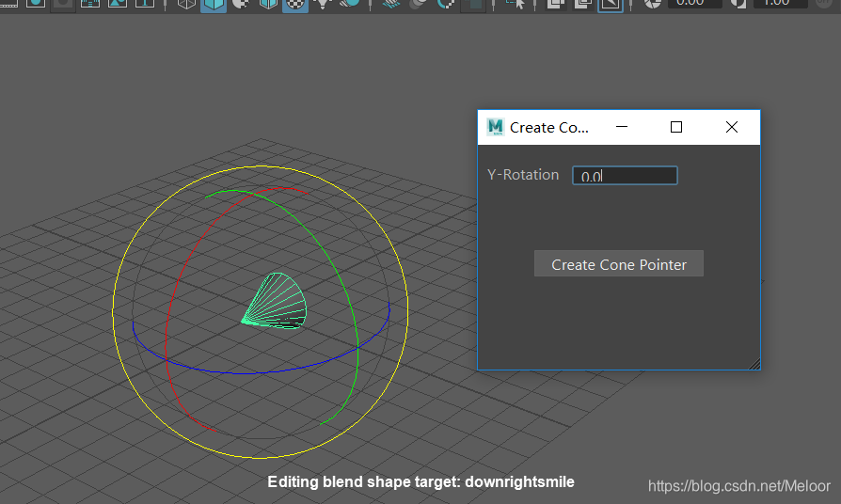Toggle Isolate Select cursor icon
The width and height of the screenshot is (841, 504).
(516, 4)
